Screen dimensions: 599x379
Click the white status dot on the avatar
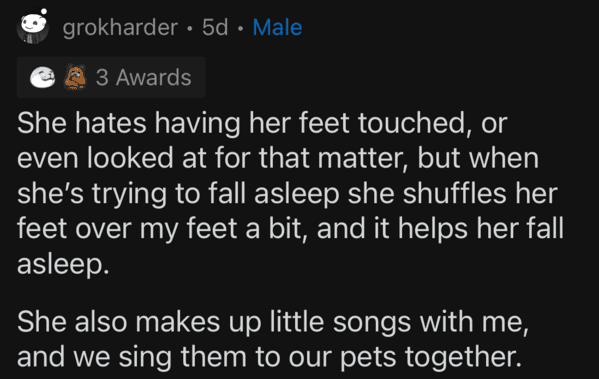click(x=44, y=11)
